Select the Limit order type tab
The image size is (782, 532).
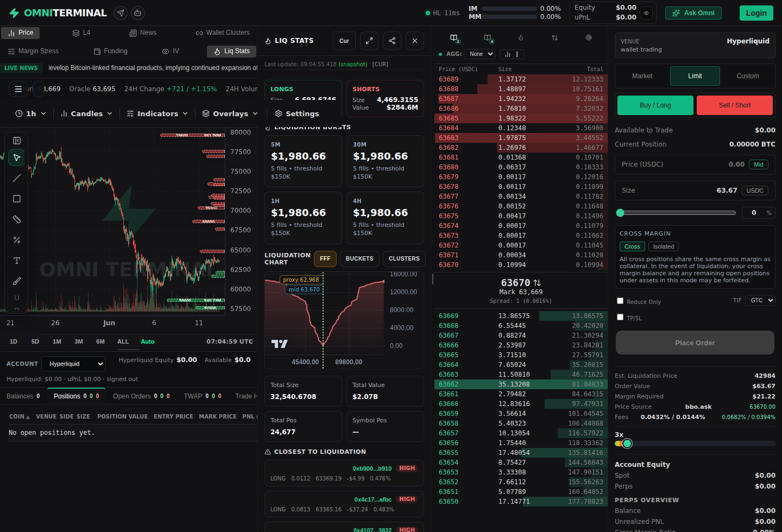pos(695,76)
